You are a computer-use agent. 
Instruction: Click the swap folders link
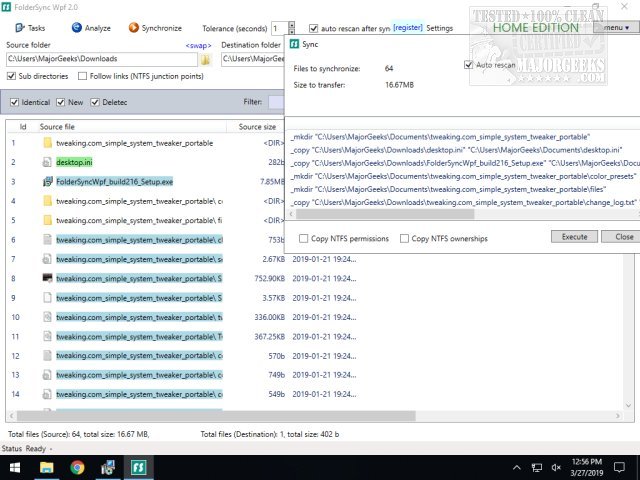point(198,45)
